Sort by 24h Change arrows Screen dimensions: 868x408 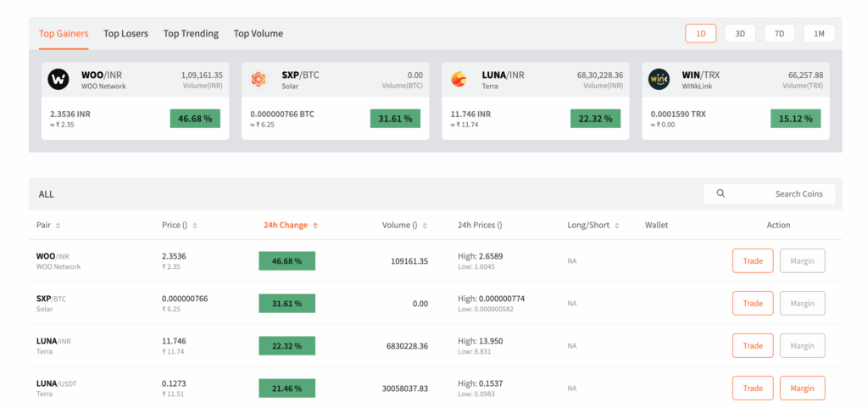click(315, 226)
